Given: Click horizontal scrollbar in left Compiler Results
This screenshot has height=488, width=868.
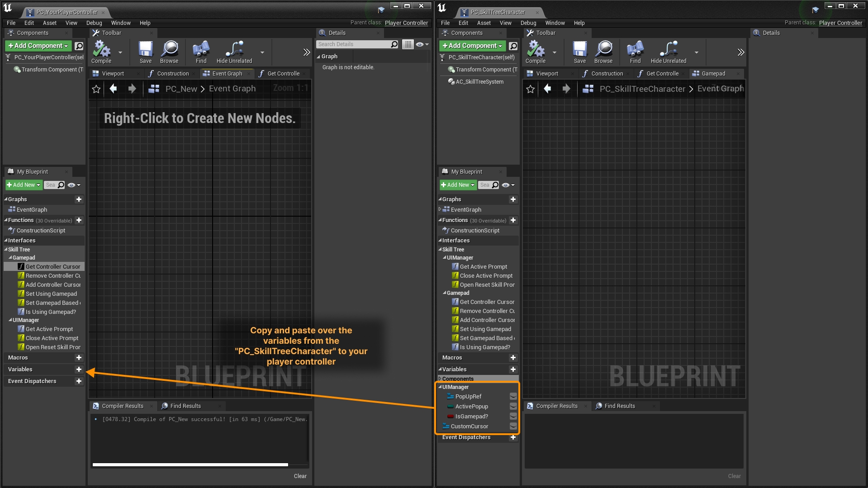Looking at the screenshot, I should (190, 464).
